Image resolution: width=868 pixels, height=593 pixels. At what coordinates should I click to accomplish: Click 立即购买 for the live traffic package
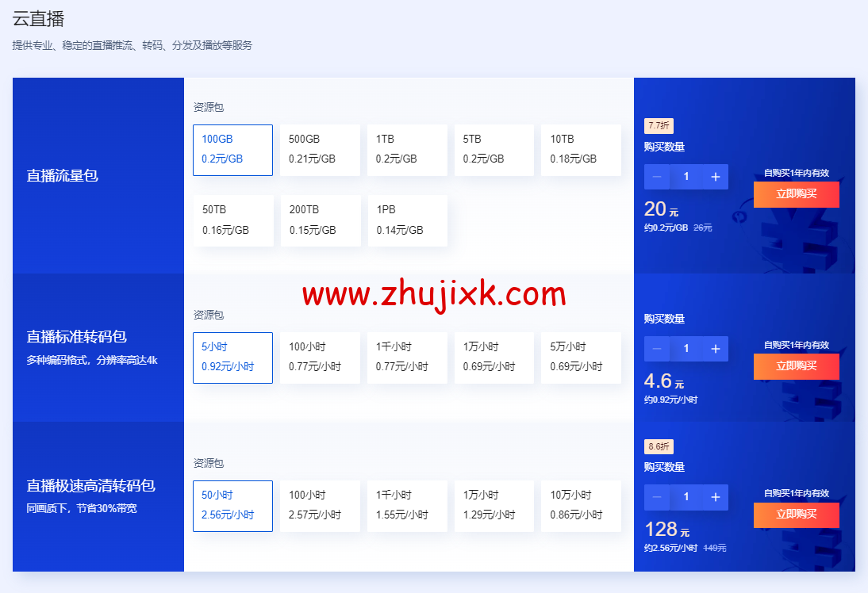pyautogui.click(x=796, y=194)
